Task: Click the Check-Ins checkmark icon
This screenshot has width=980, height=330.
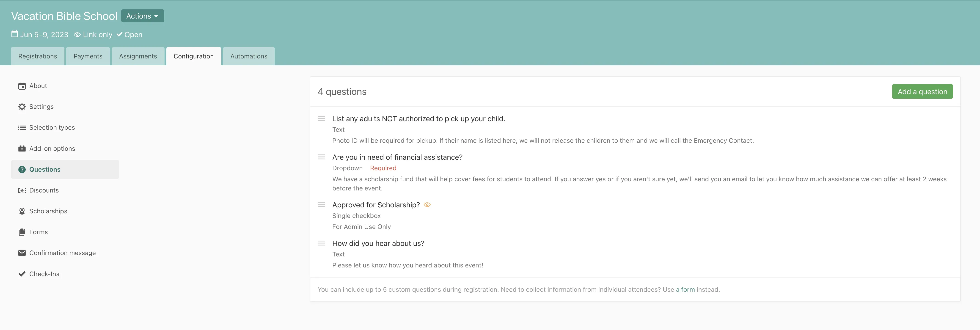Action: point(22,274)
